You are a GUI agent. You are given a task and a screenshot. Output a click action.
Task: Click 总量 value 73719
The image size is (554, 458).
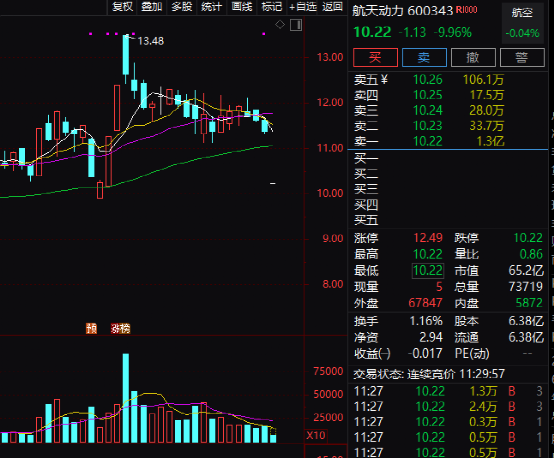pyautogui.click(x=525, y=286)
